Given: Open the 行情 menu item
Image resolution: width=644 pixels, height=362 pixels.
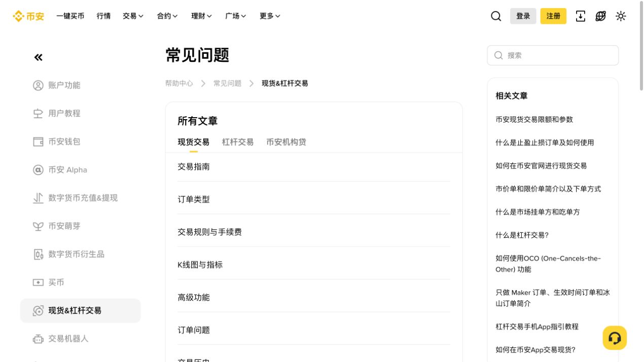Looking at the screenshot, I should tap(103, 16).
